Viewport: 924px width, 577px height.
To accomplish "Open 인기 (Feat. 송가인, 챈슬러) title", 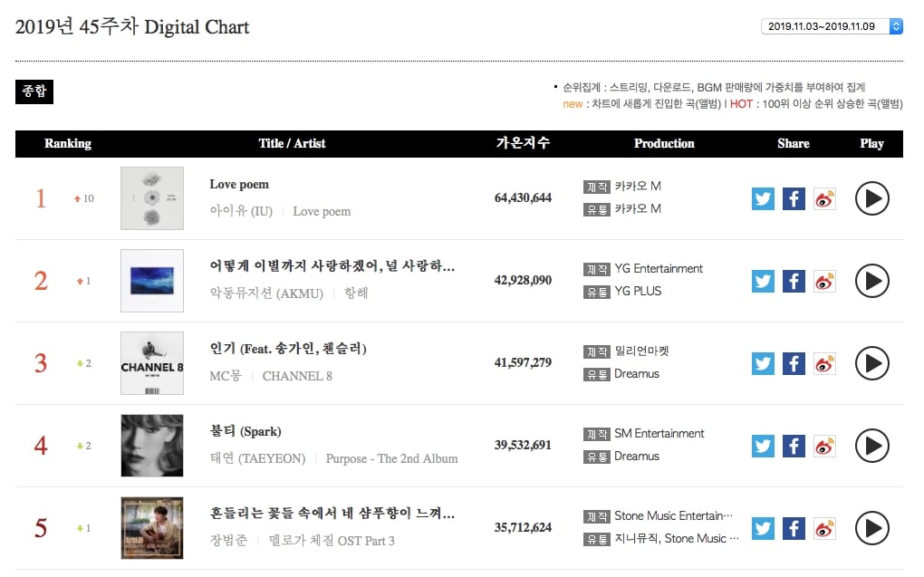I will click(288, 349).
